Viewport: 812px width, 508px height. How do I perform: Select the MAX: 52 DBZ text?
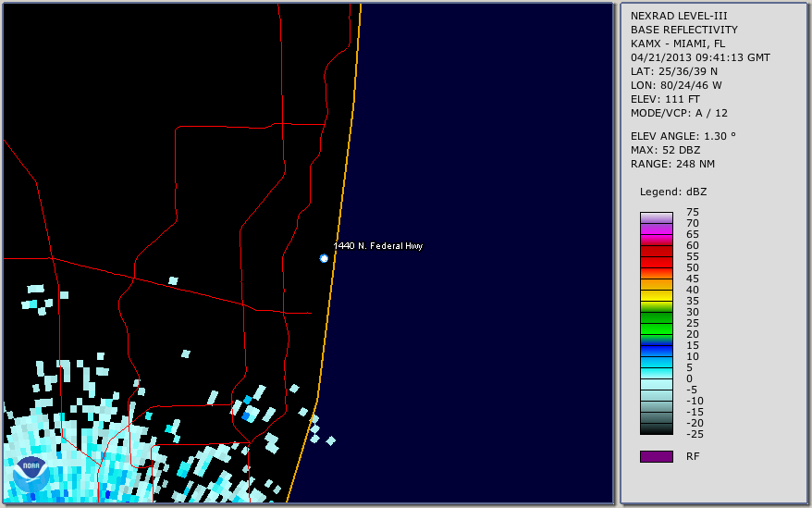(x=666, y=150)
